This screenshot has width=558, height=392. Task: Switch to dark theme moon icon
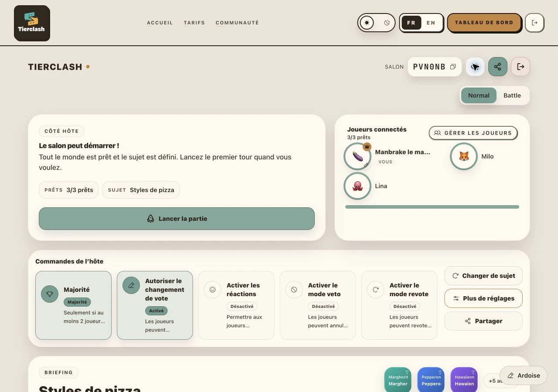(387, 23)
